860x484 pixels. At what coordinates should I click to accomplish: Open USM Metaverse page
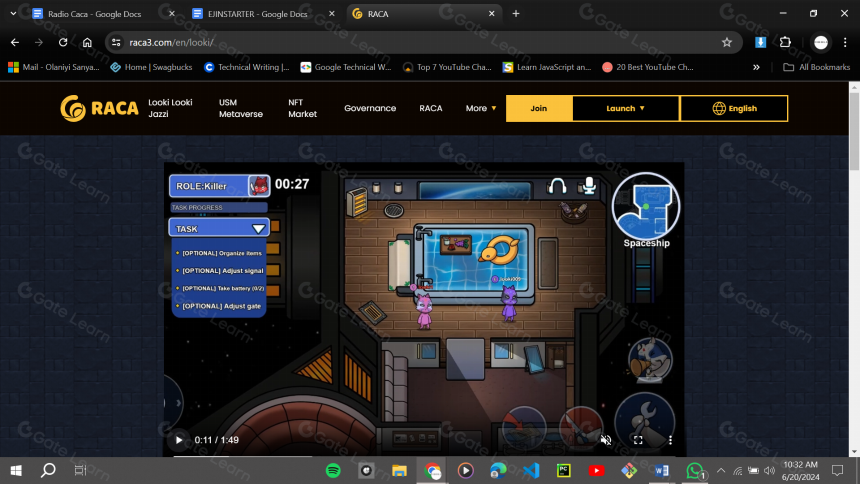[241, 108]
